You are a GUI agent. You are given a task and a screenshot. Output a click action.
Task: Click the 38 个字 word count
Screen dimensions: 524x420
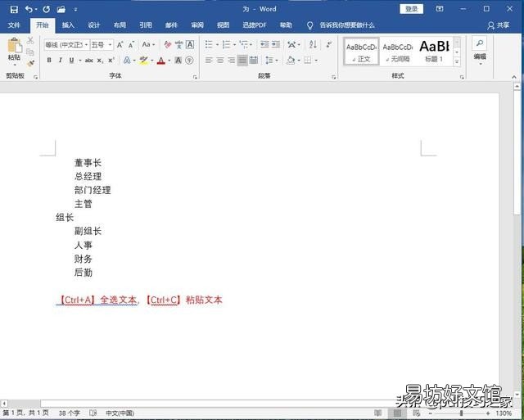(x=70, y=413)
